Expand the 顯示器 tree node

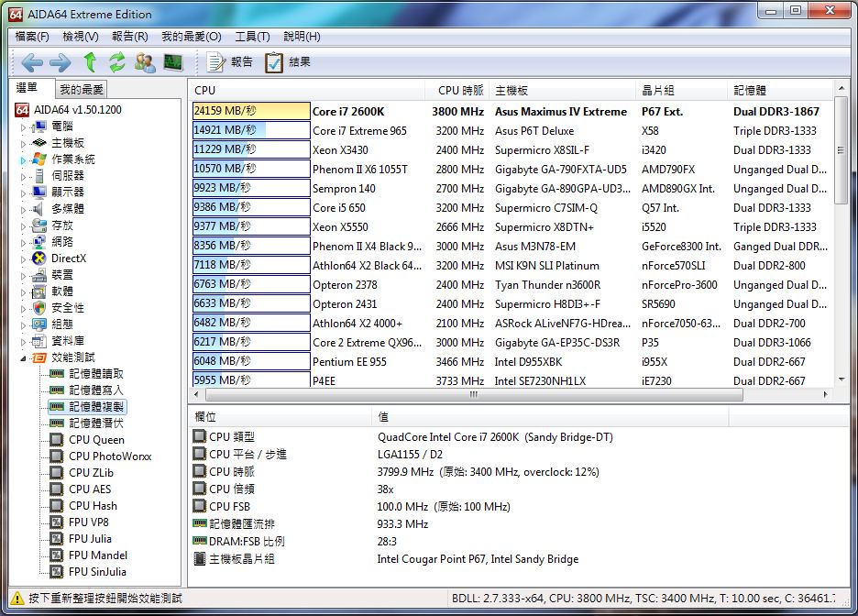23,192
